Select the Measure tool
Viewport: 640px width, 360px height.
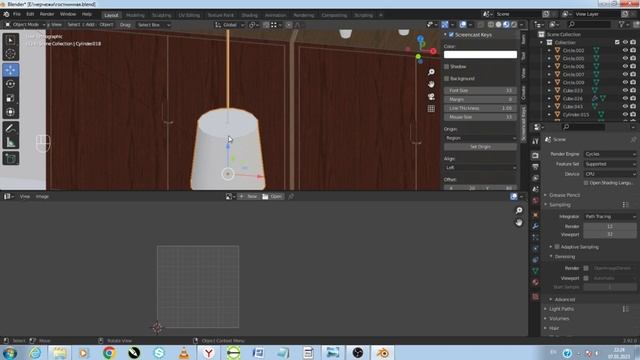(11, 142)
